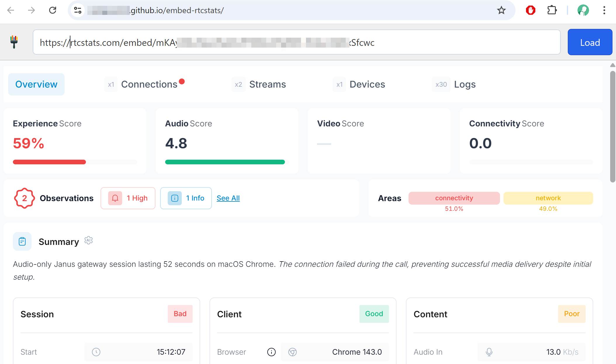Click the clock icon beside the session Start time

coord(96,352)
